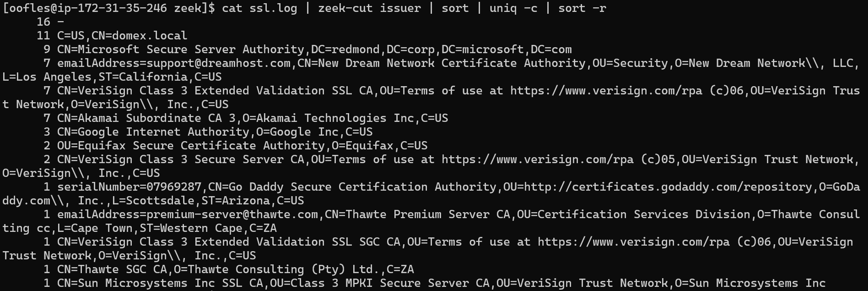Click the support@dreamhost.com email address
Image resolution: width=868 pixels, height=291 pixels.
[218, 63]
